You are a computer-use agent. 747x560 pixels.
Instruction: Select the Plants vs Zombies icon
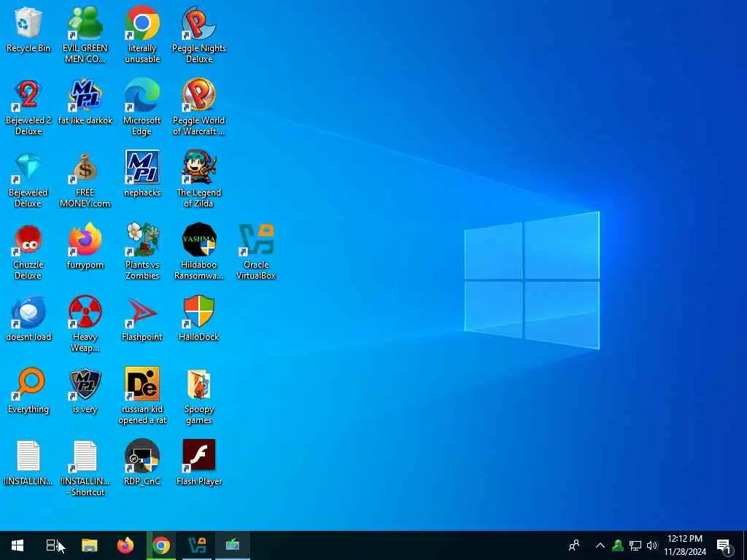click(x=142, y=252)
